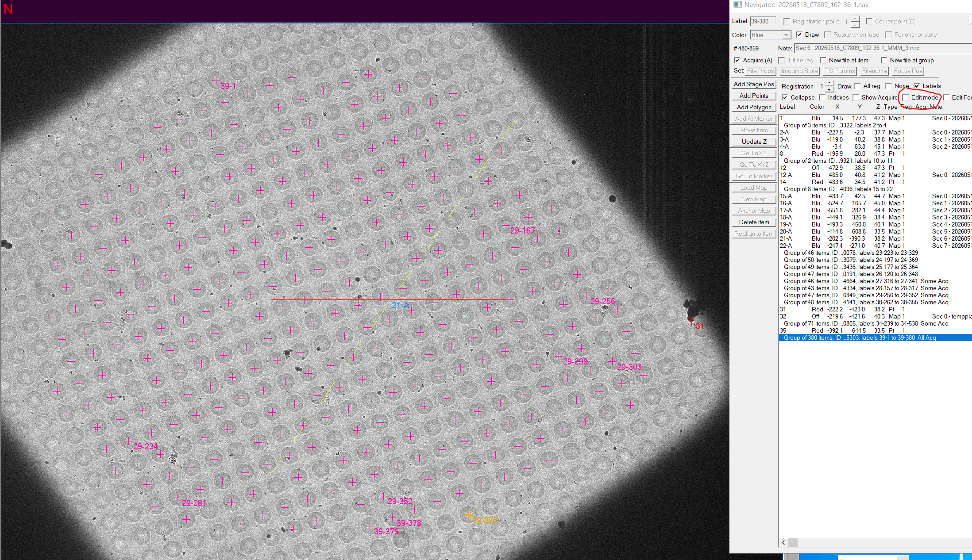Click red point 31 marker on image

(692, 320)
